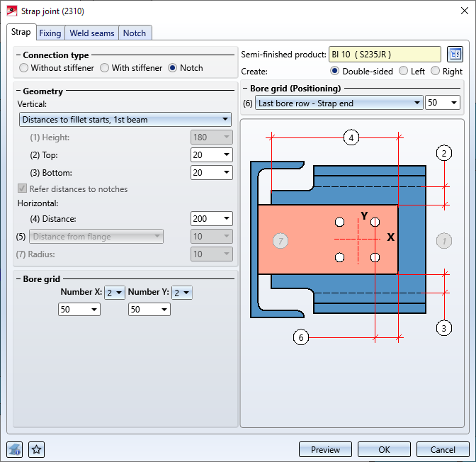The width and height of the screenshot is (476, 462).
Task: Click the Preview button
Action: coord(325,449)
